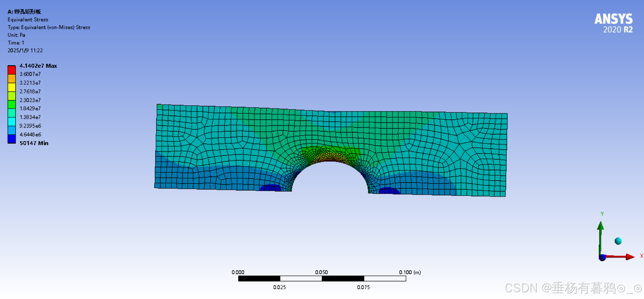Click the scale ruler bar

pos(322,279)
